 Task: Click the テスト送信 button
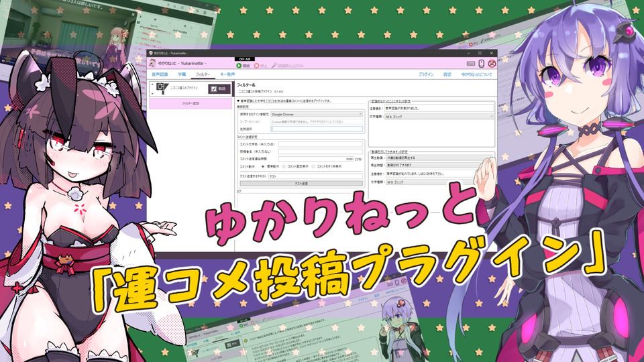[301, 184]
